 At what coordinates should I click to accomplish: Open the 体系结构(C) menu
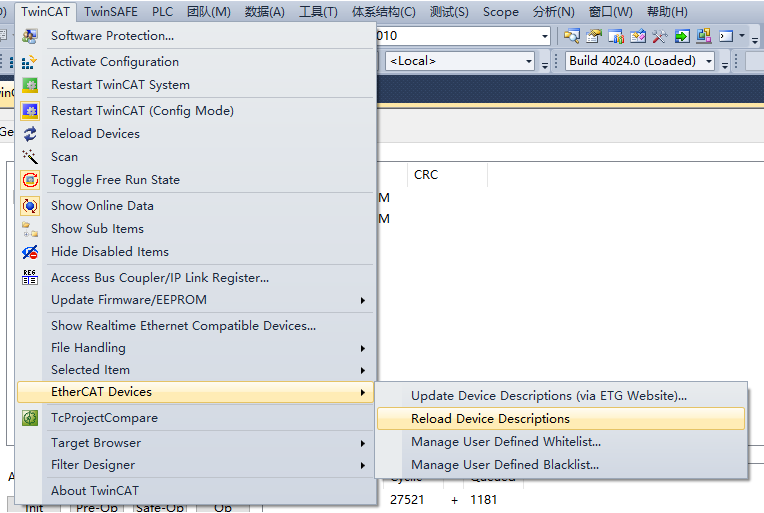coord(383,12)
